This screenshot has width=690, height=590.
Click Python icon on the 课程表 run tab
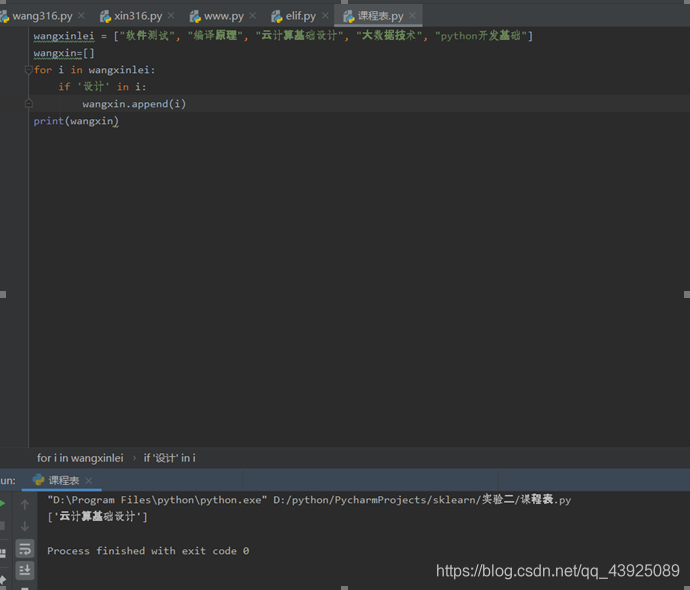click(38, 480)
